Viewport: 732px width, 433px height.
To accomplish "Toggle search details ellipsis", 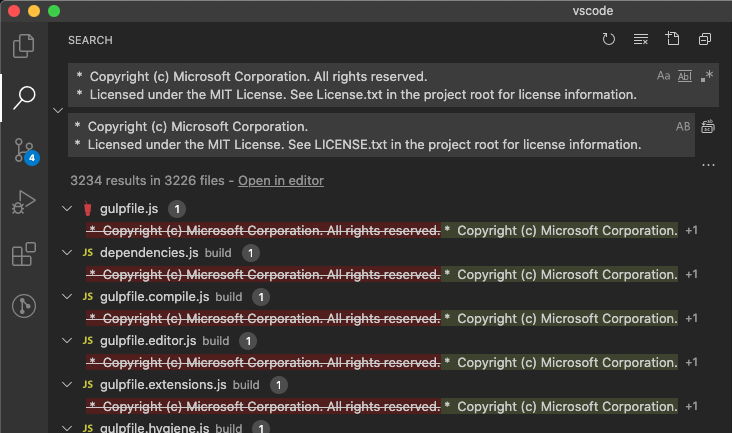I will tap(708, 165).
